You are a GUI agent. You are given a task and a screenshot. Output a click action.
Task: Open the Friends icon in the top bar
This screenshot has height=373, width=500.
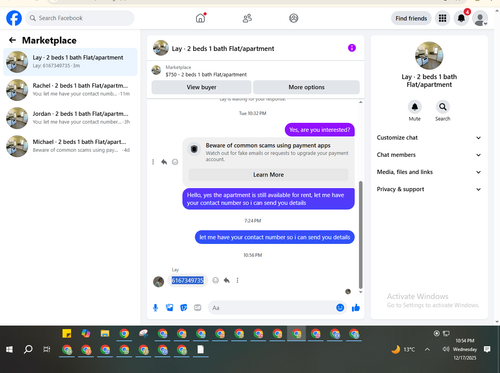[x=247, y=18]
